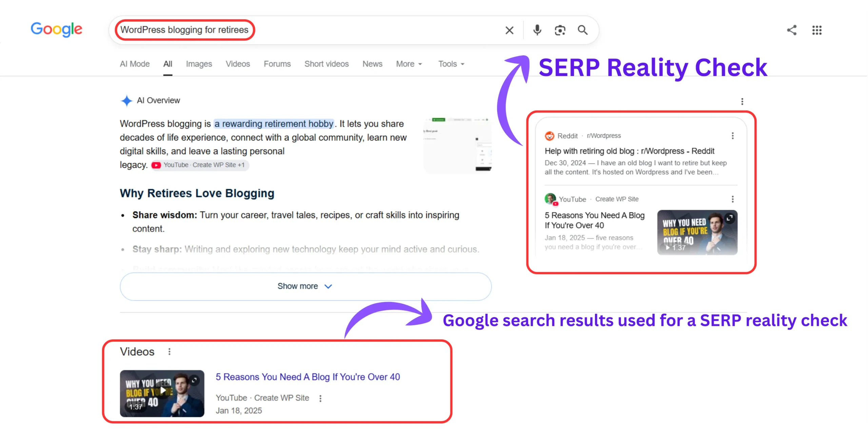The image size is (868, 434).
Task: Click the AI Overview sparkle icon
Action: coord(126,101)
